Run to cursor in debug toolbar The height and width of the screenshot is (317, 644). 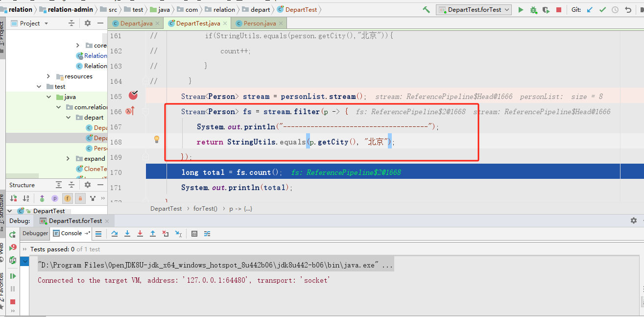coord(178,234)
